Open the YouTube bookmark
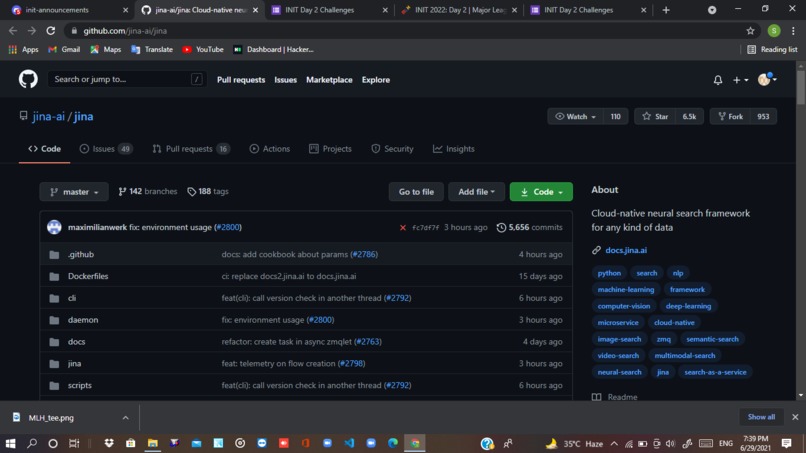The height and width of the screenshot is (453, 806). tap(203, 49)
